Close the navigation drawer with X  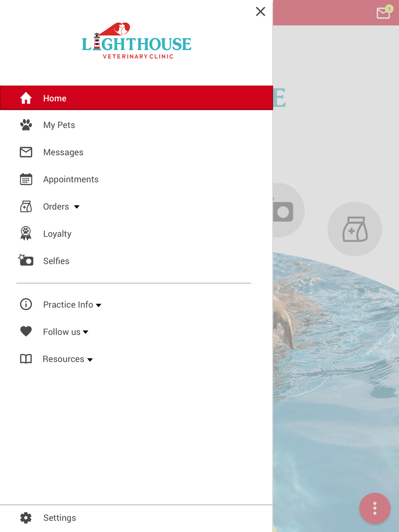261,12
